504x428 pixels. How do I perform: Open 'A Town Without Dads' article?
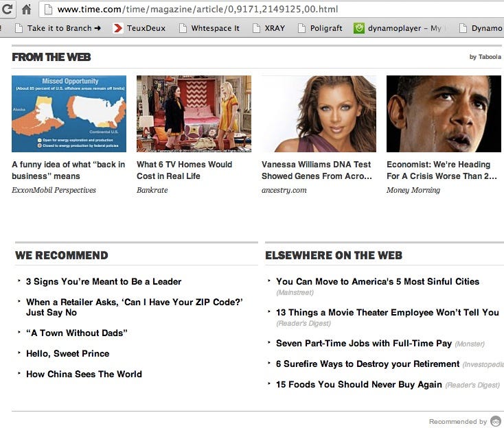point(76,333)
